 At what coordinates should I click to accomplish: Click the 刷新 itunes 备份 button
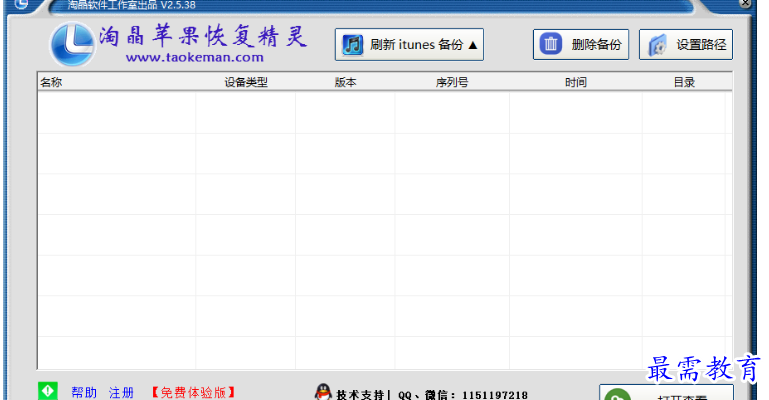pyautogui.click(x=409, y=45)
